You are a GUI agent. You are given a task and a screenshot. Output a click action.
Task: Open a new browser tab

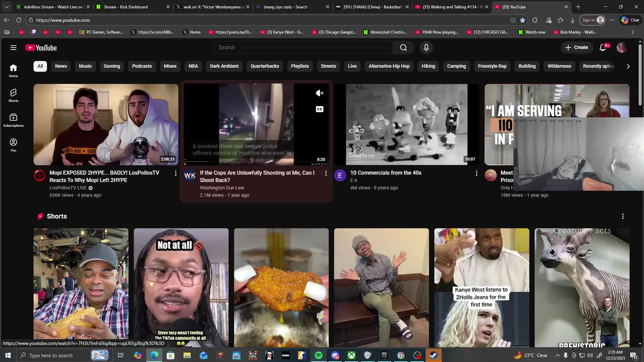pos(578,7)
